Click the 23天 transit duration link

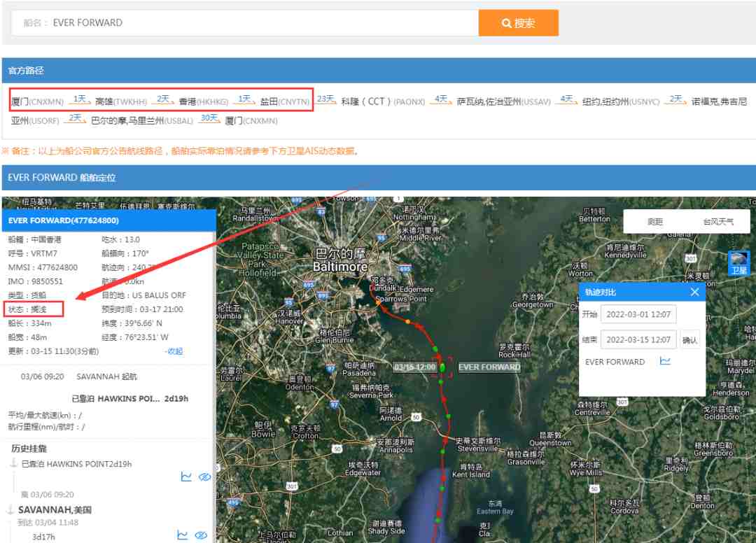point(325,99)
